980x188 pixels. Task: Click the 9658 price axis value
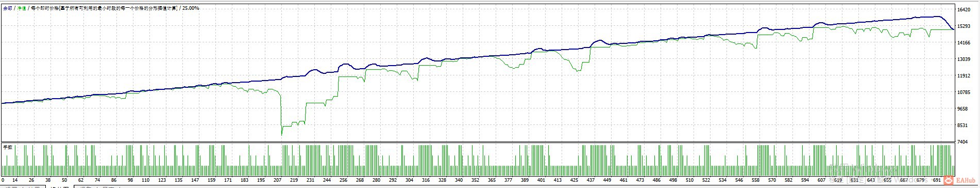pos(963,108)
